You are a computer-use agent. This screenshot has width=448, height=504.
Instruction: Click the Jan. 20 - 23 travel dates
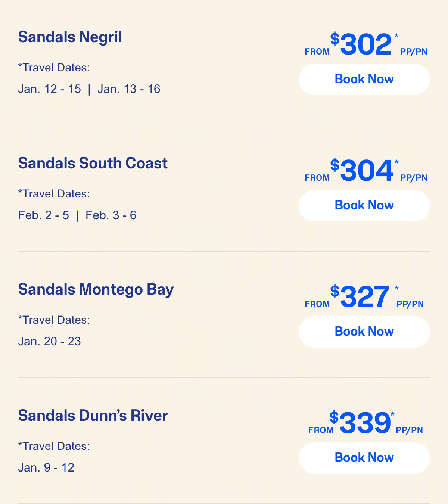49,342
